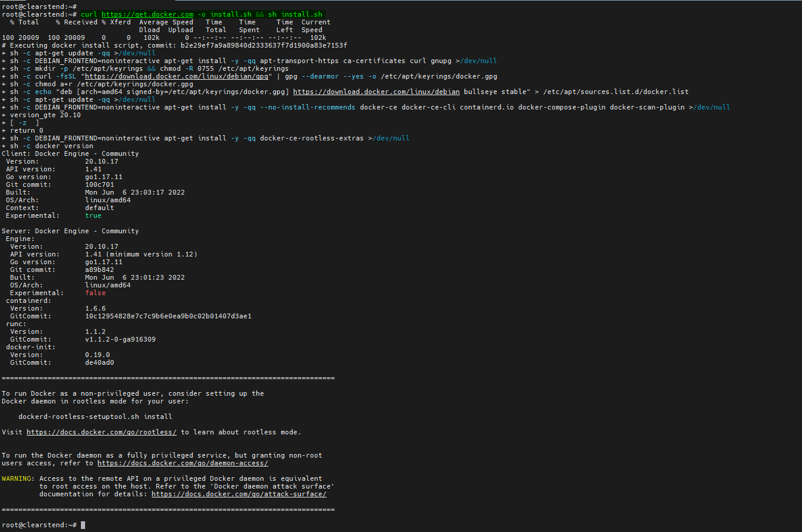Click the green 'true' Experimental value
Viewport: 802px width, 532px height.
pyautogui.click(x=93, y=215)
